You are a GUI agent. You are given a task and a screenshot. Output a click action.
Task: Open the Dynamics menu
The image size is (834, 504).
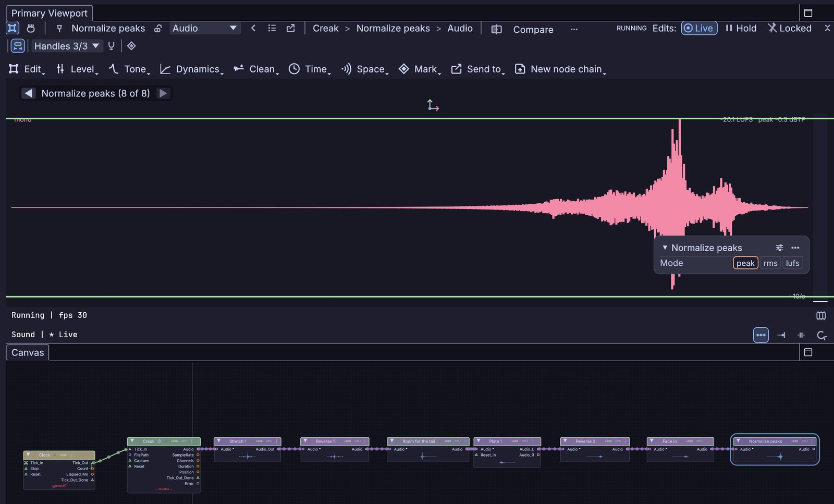click(191, 69)
